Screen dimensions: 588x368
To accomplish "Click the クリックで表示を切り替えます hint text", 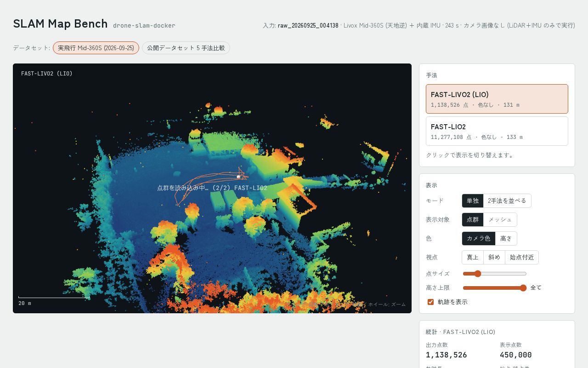I will point(471,155).
